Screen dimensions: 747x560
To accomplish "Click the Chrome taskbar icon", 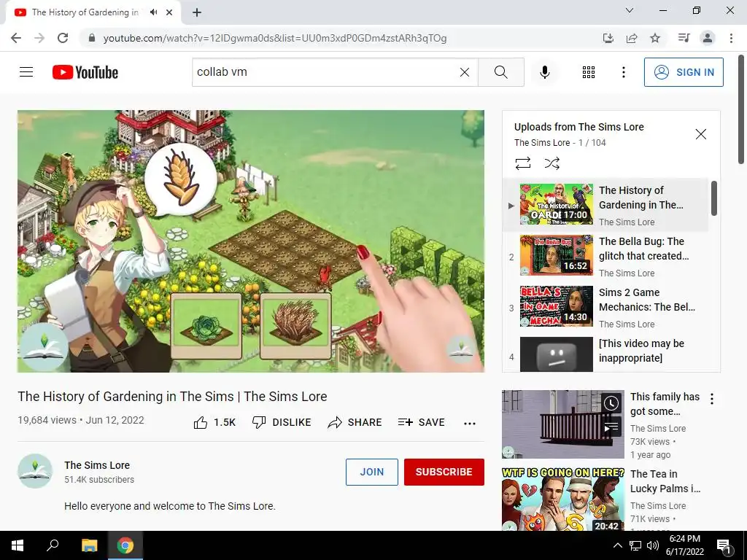I will 125,545.
